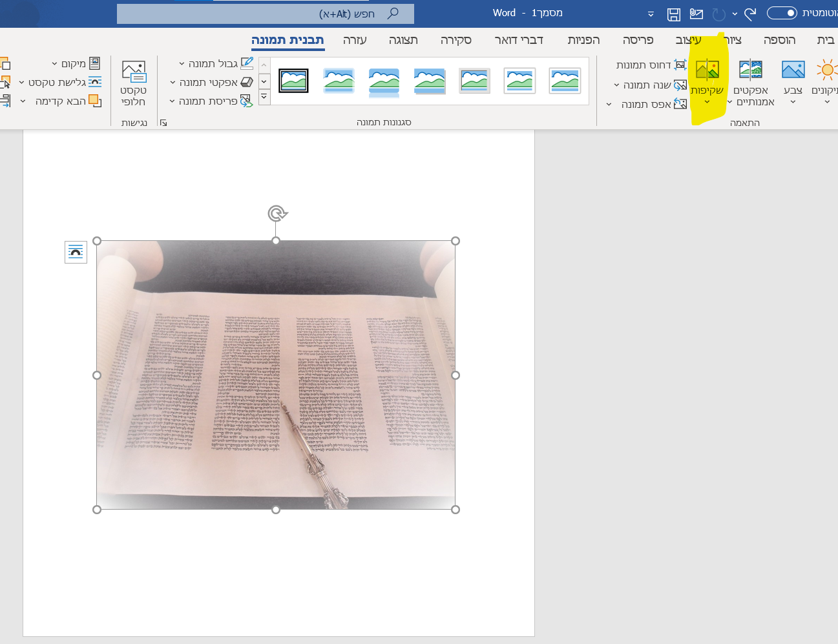Switch to the הפניות (References) tab
838x644 pixels.
click(x=583, y=40)
